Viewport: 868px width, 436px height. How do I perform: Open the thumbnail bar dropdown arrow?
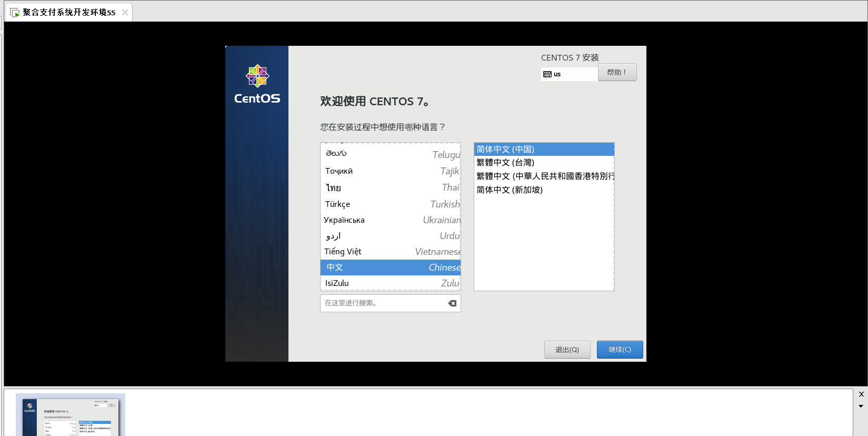coord(861,406)
